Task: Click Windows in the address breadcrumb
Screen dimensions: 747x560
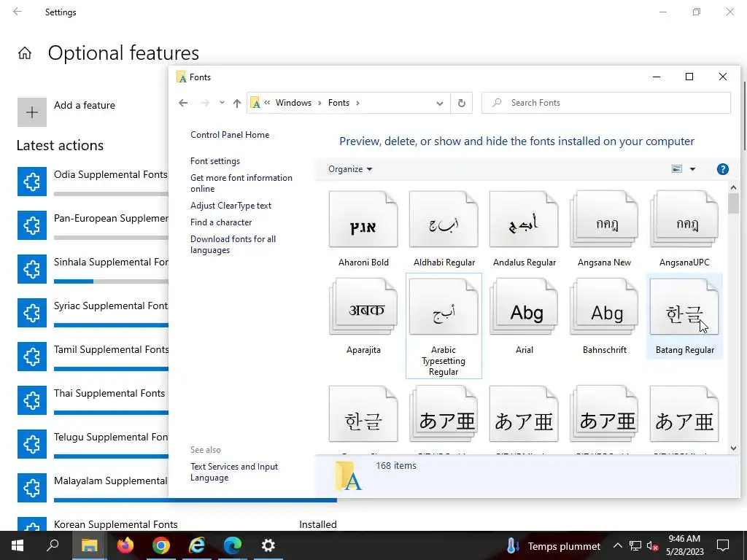Action: pos(293,103)
